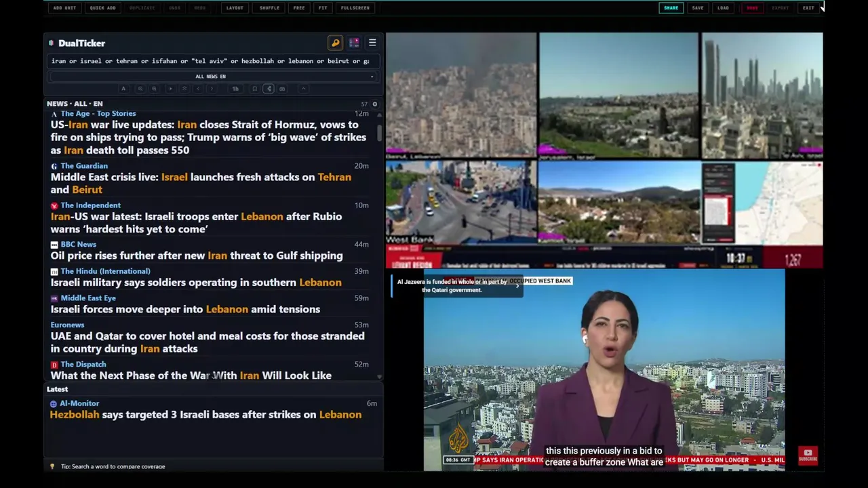Click the EXIT button
868x488 pixels.
pos(808,8)
